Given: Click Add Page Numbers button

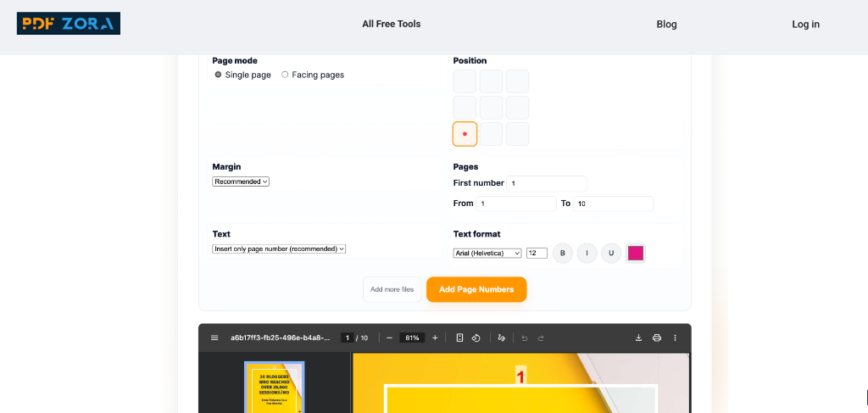Looking at the screenshot, I should [476, 289].
